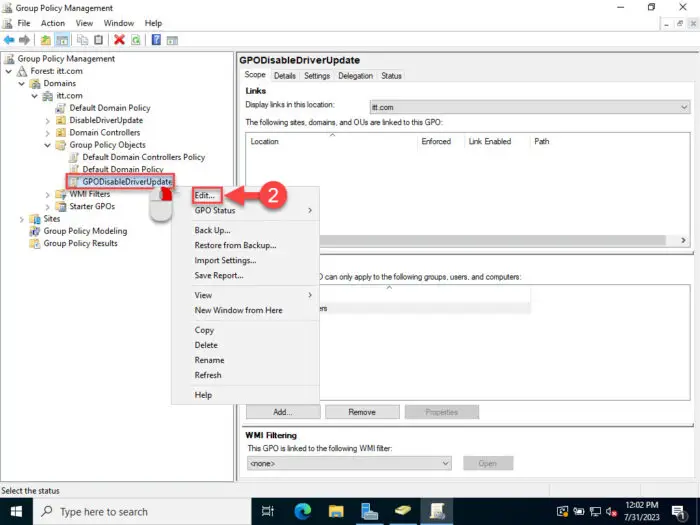Open the WMI filter <none> dropdown

349,463
